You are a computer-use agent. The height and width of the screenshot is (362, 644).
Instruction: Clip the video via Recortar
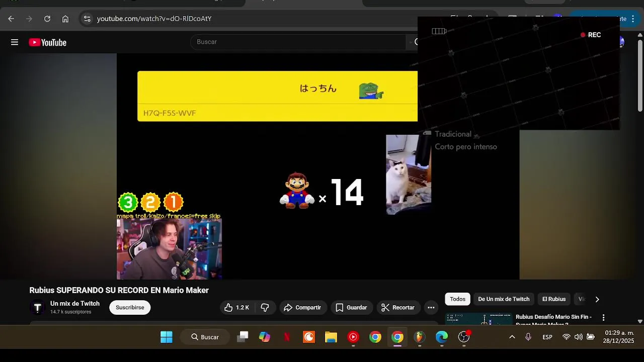(397, 307)
